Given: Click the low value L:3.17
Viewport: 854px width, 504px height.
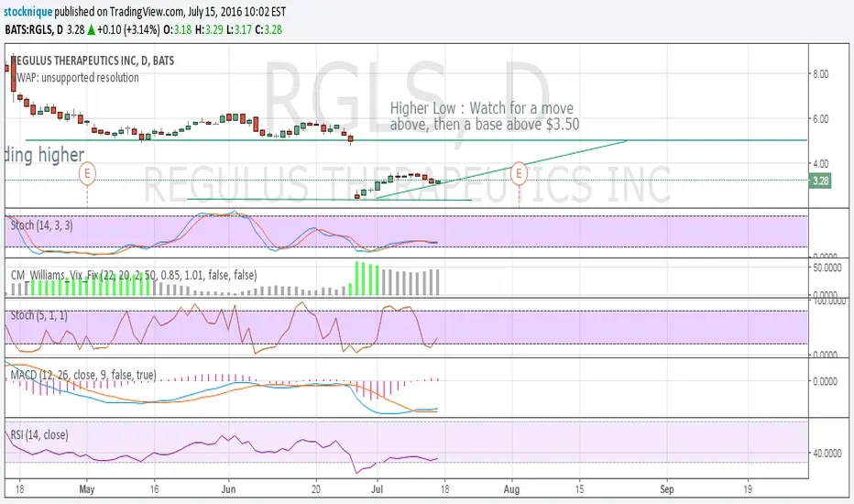Looking at the screenshot, I should 240,30.
